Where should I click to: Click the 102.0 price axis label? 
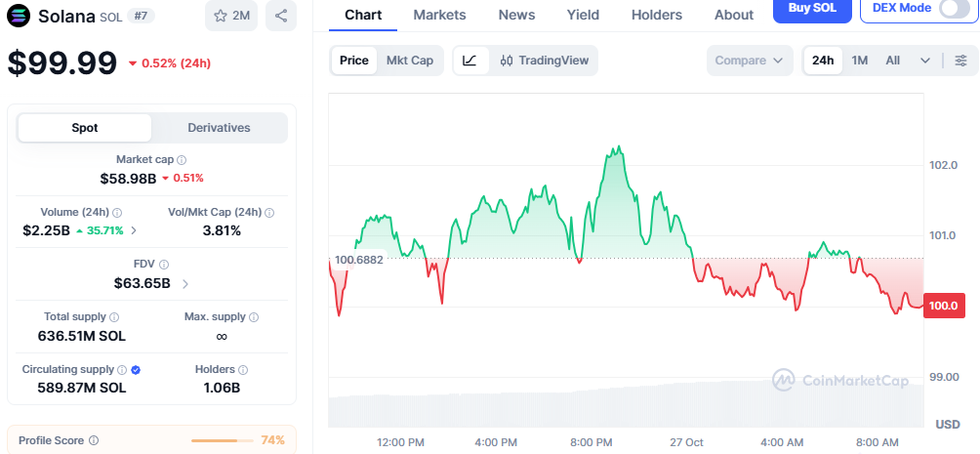click(944, 165)
